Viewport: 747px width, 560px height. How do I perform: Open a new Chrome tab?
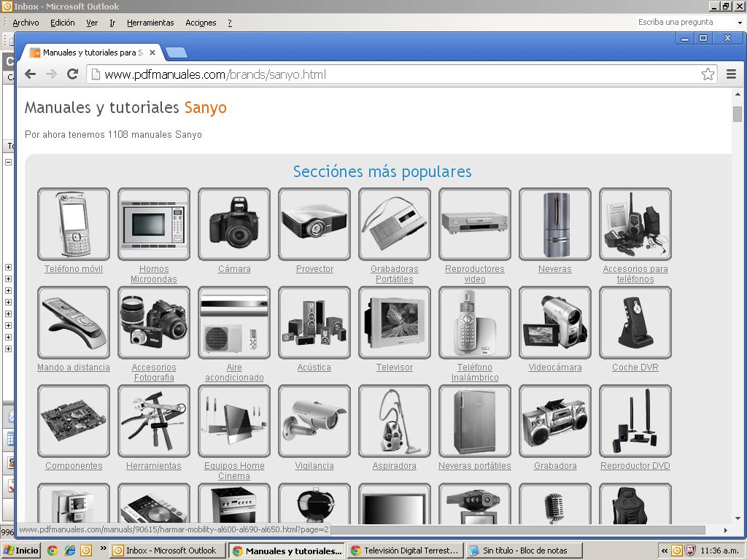177,52
